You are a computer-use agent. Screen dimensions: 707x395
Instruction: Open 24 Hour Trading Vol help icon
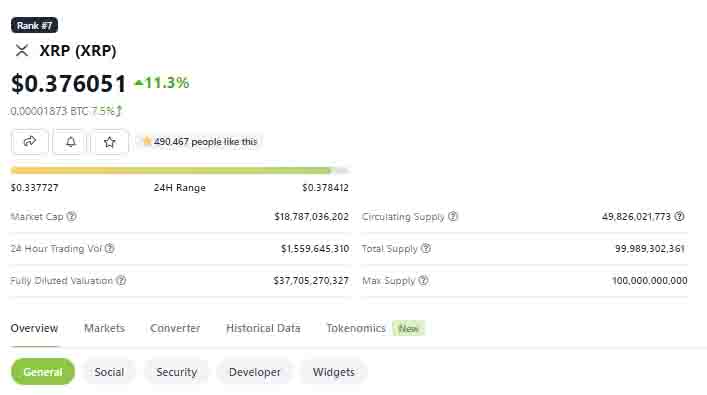[x=110, y=248]
